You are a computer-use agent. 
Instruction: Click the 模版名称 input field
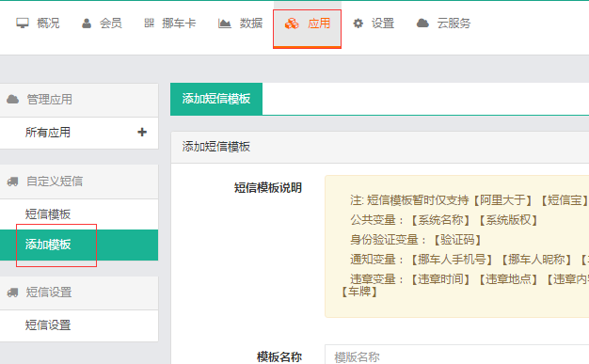(456, 355)
